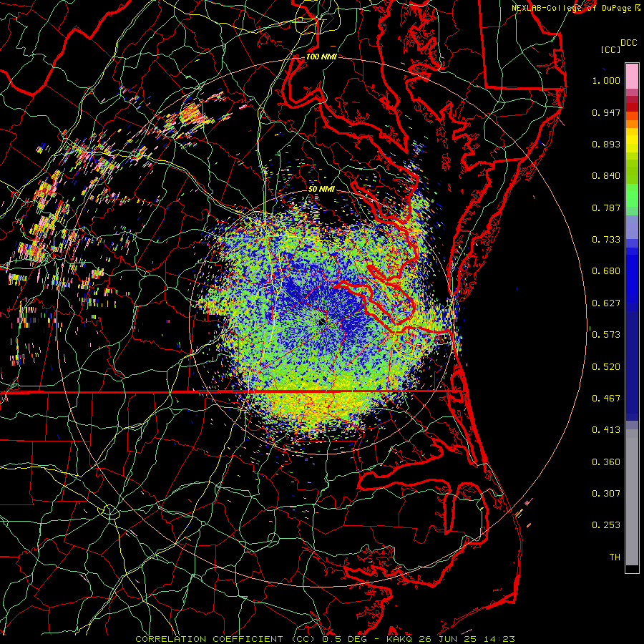Click the DCC product label above the legend
This screenshot has width=644, height=644.
pos(628,43)
